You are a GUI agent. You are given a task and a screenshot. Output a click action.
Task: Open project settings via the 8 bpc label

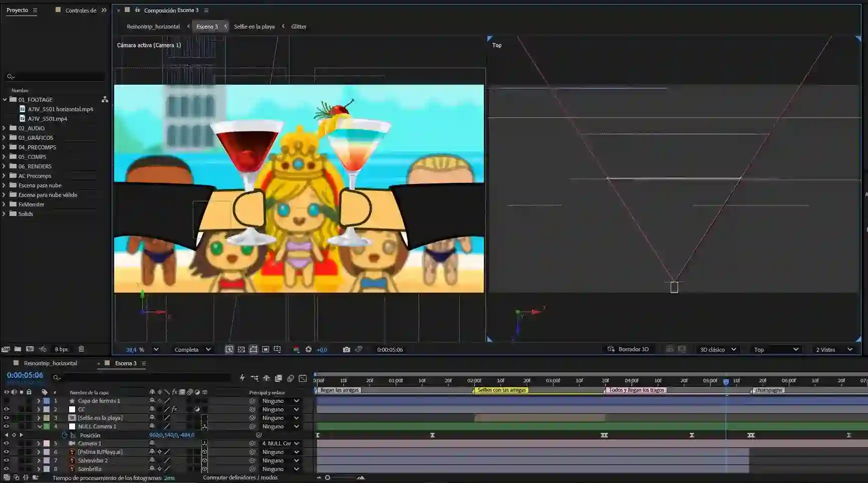62,349
